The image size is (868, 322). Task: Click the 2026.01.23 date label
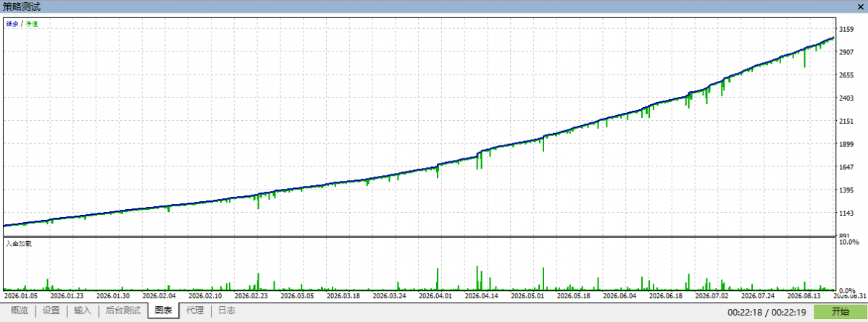click(67, 296)
